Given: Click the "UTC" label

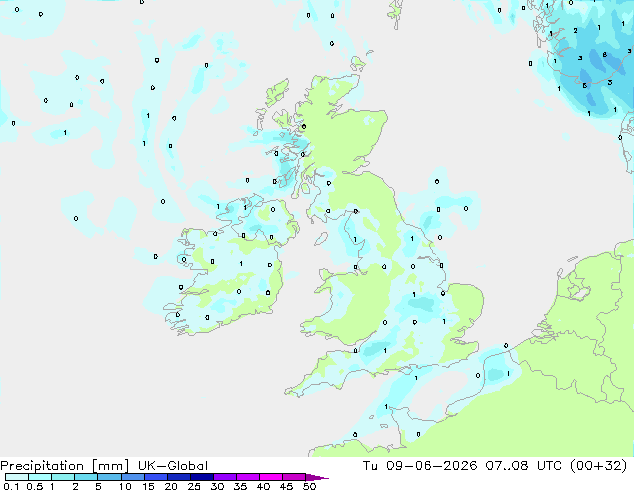Looking at the screenshot, I should click(549, 466).
